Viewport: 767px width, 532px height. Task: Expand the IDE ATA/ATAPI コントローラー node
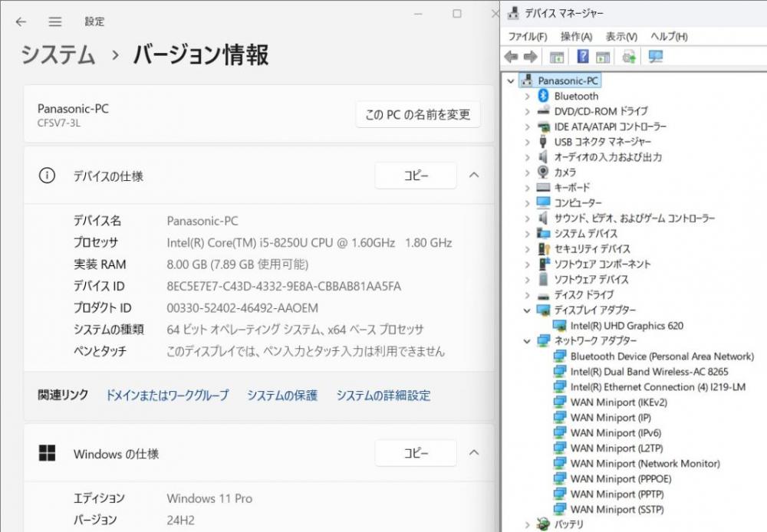[x=527, y=126]
